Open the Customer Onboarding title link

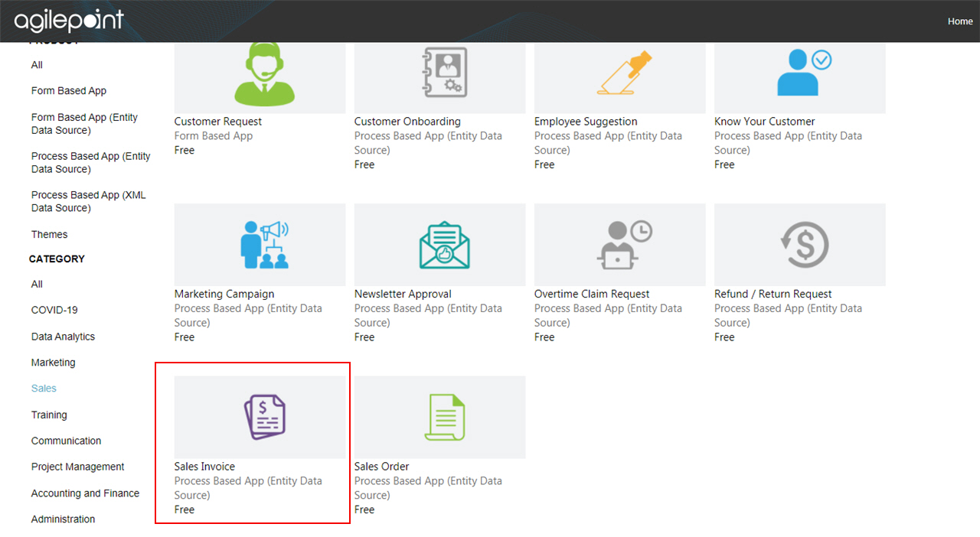407,122
